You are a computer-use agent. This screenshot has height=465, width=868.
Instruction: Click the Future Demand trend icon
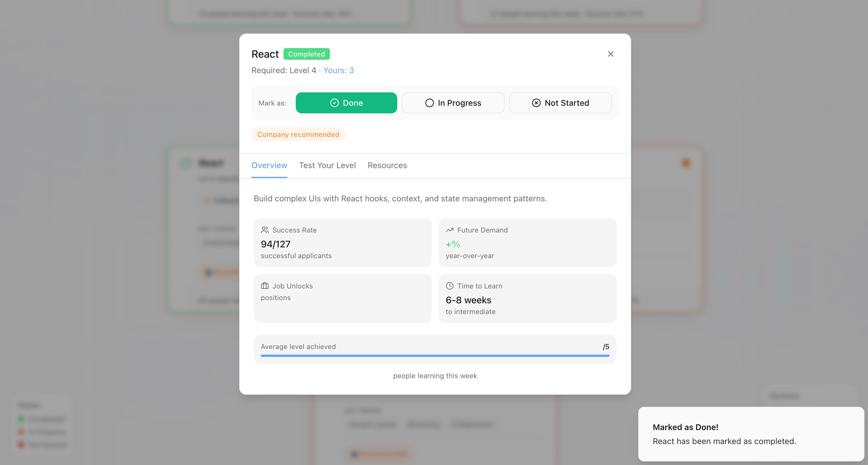(x=449, y=230)
